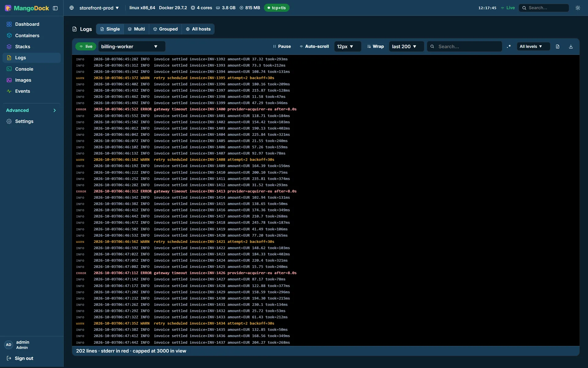588x368 pixels.
Task: Click the magnifier icon in log search
Action: click(x=432, y=47)
